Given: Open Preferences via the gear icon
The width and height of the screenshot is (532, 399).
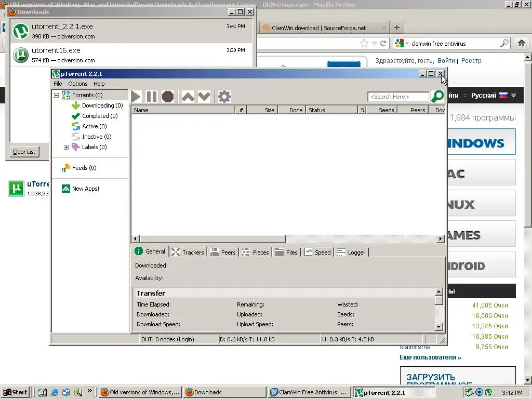Looking at the screenshot, I should point(224,97).
